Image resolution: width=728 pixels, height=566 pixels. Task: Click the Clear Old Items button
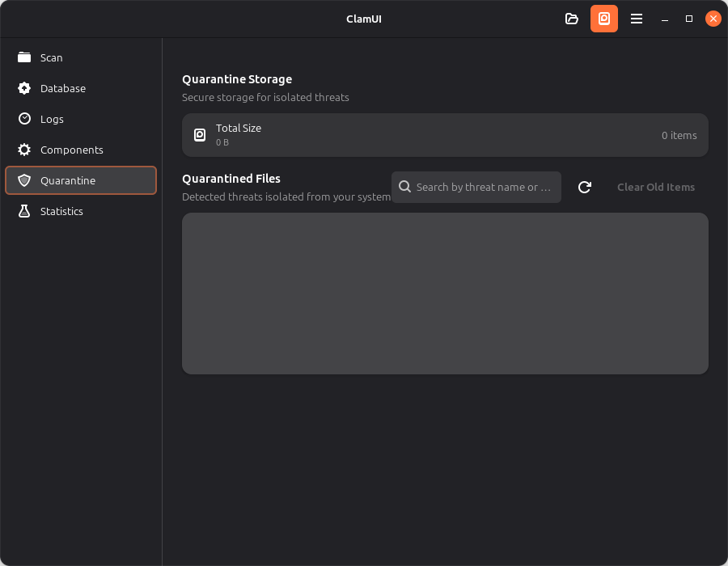(655, 187)
